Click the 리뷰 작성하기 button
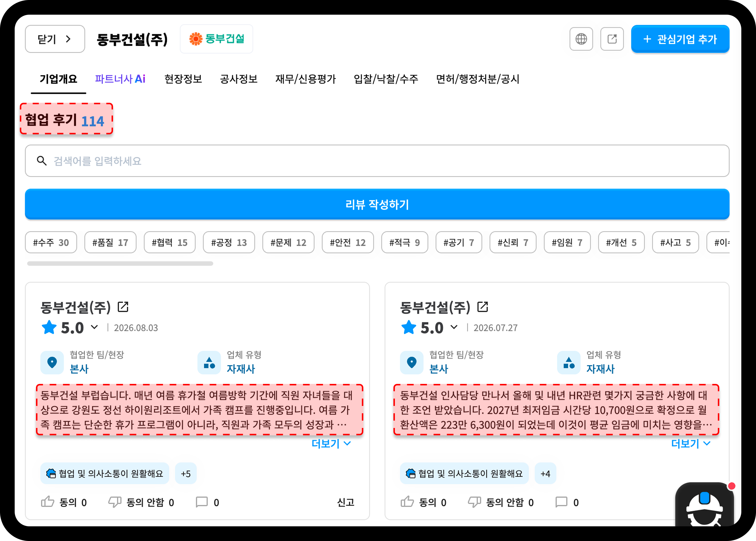This screenshot has height=541, width=756. click(377, 204)
